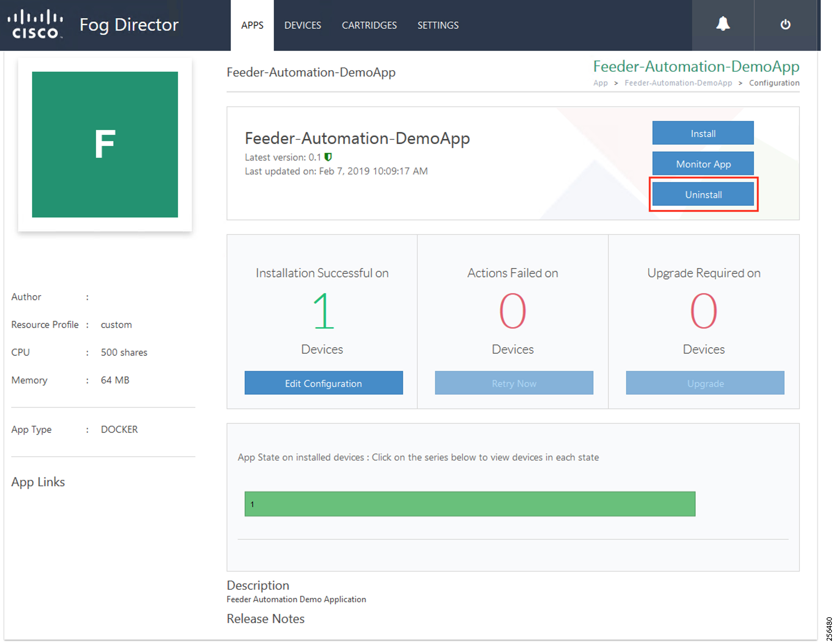Click 'Feeder Automation Demo Application' description text
This screenshot has height=644, width=835.
tap(296, 599)
